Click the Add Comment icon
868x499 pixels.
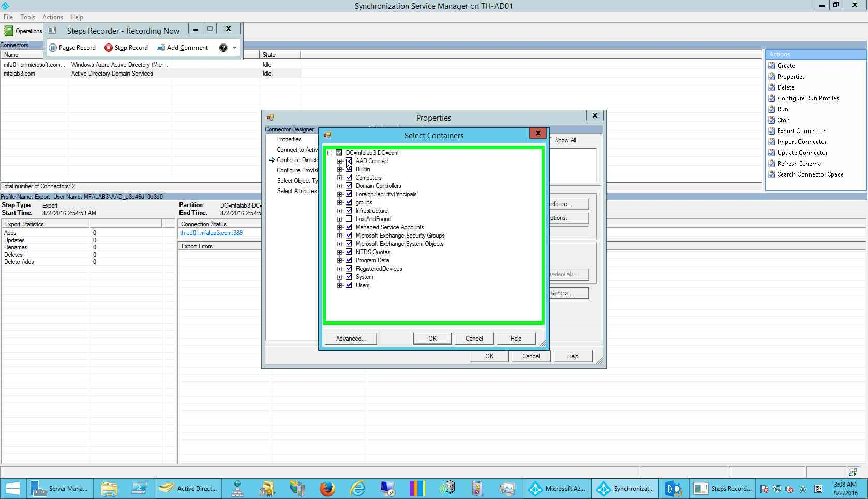tap(161, 48)
